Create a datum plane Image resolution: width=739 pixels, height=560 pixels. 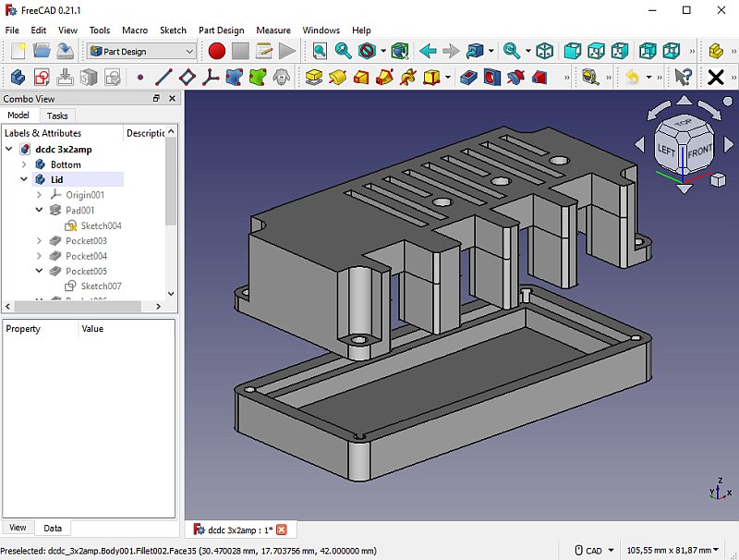pos(188,77)
